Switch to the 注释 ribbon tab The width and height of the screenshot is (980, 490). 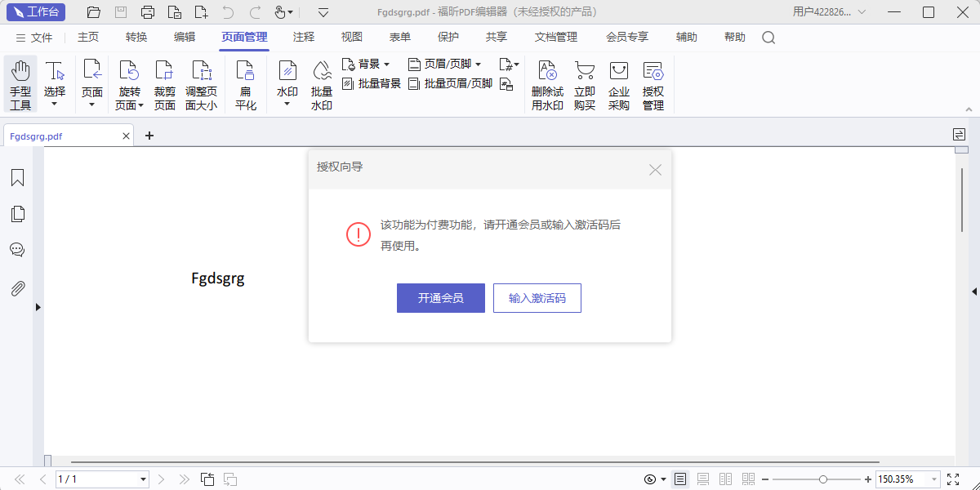point(303,37)
